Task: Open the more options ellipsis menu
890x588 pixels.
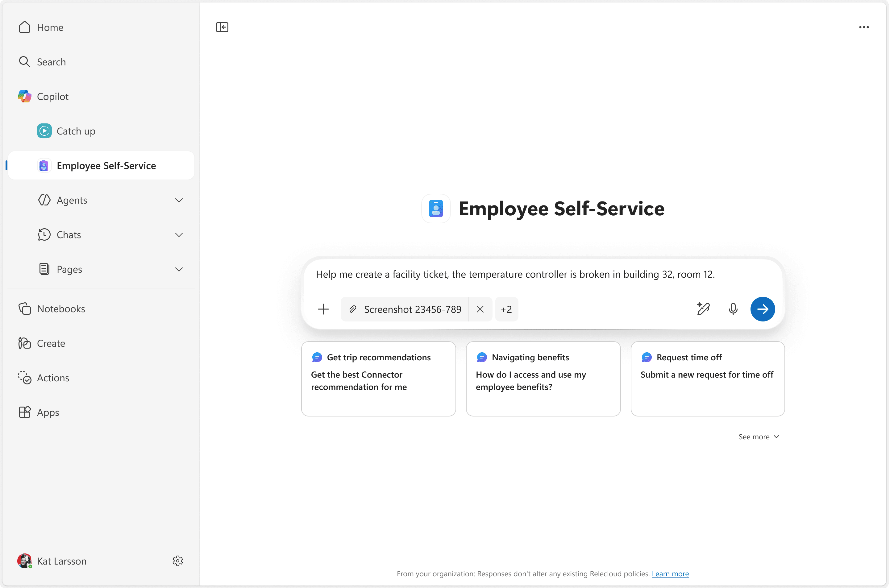Action: (864, 27)
